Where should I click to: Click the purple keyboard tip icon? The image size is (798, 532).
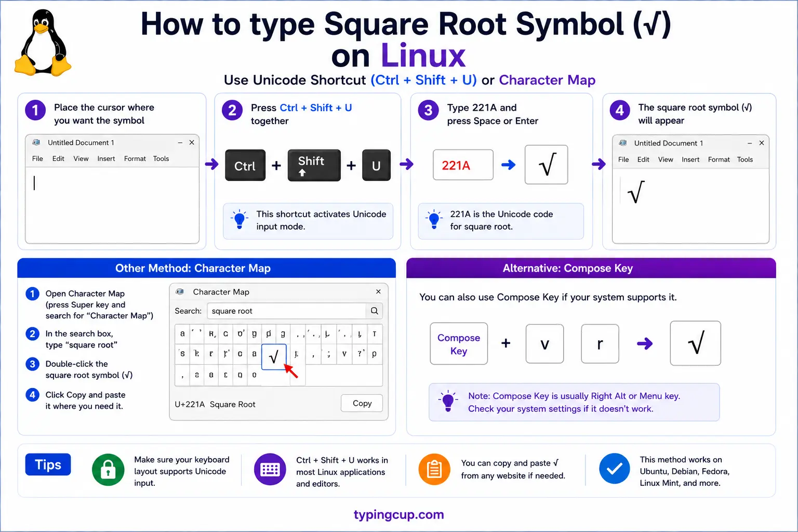click(x=270, y=470)
